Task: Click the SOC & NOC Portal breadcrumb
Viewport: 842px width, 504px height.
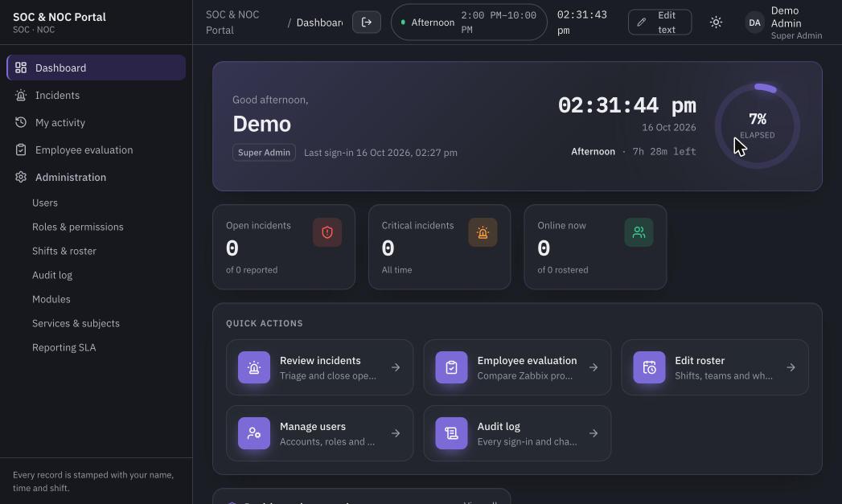Action: click(x=232, y=22)
